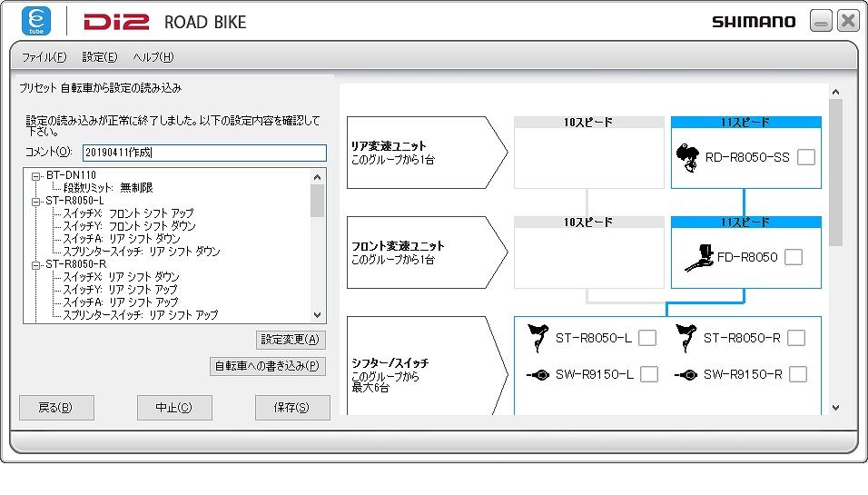
Task: Open the ヘルプ(H) menu
Action: coord(153,57)
